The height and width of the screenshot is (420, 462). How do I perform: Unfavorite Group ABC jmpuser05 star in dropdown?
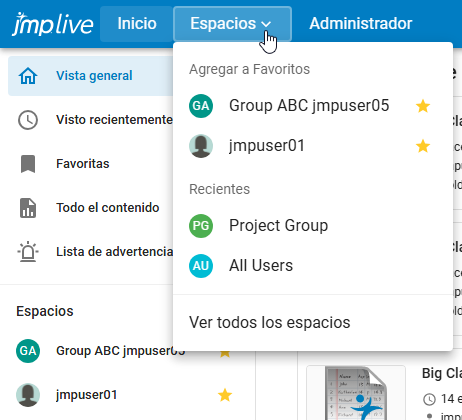click(423, 106)
